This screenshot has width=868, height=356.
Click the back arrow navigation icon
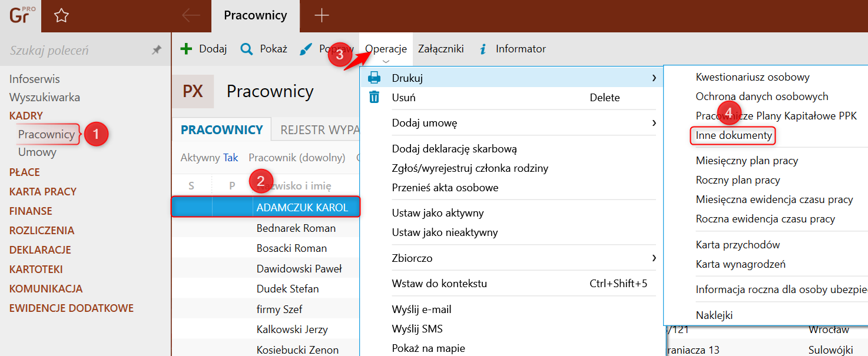191,16
